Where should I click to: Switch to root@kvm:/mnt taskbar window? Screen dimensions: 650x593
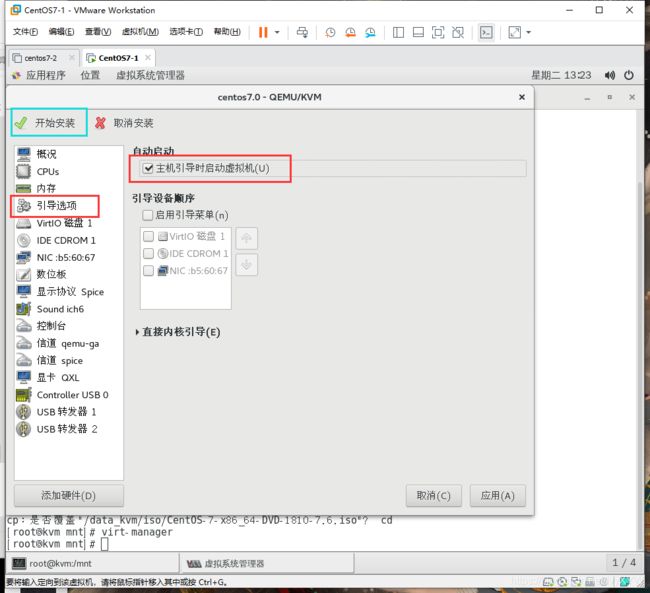(94, 563)
